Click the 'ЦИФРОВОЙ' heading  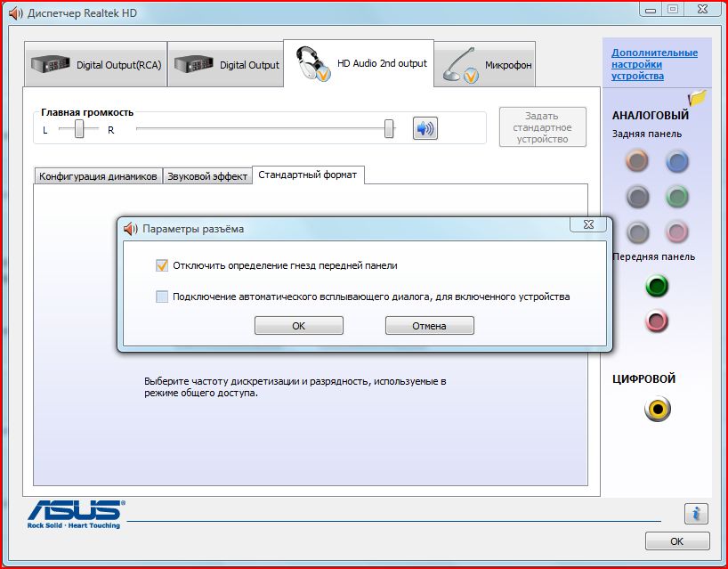point(643,378)
